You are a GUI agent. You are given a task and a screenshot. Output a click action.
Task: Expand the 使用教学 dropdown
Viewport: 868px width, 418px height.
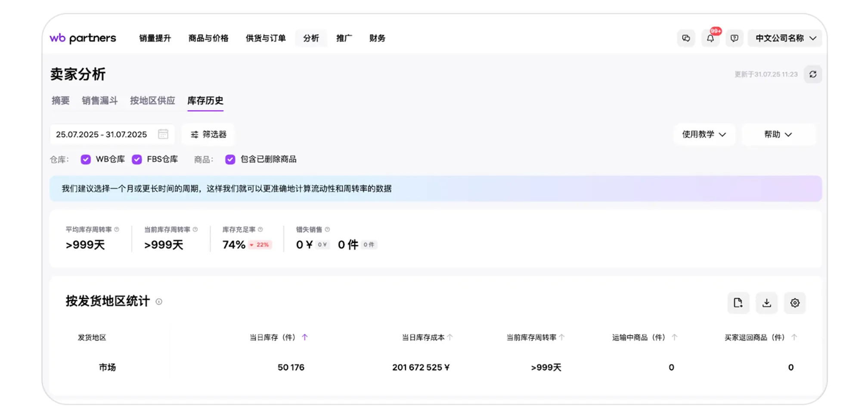[704, 134]
